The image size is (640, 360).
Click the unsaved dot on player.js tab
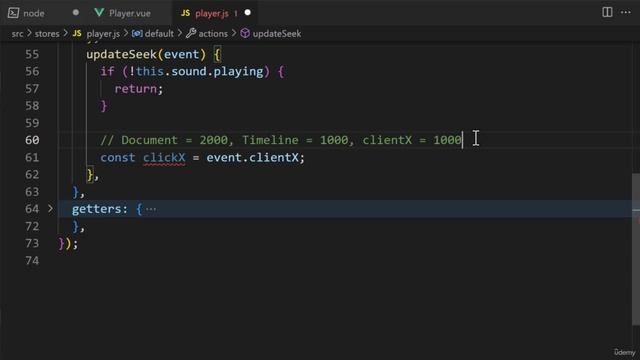tap(247, 13)
